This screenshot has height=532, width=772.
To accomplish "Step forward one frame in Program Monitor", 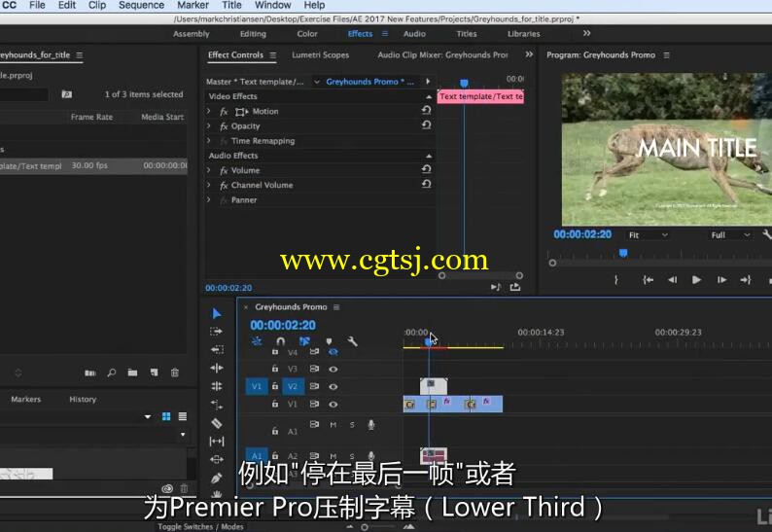I will pos(721,280).
